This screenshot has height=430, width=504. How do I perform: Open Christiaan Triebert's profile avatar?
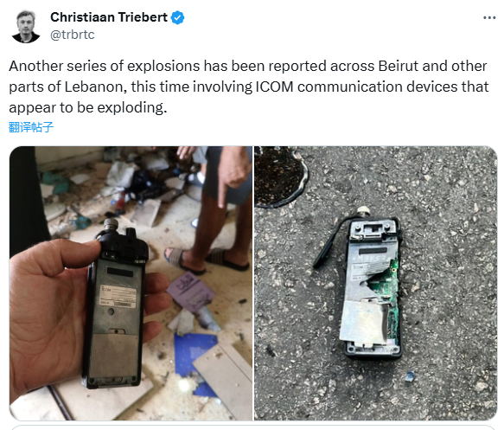pyautogui.click(x=26, y=26)
